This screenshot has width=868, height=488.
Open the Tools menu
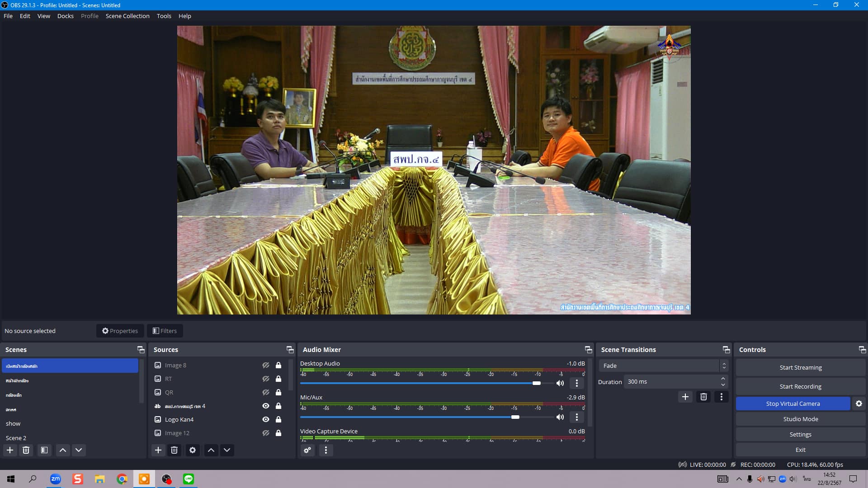(163, 16)
